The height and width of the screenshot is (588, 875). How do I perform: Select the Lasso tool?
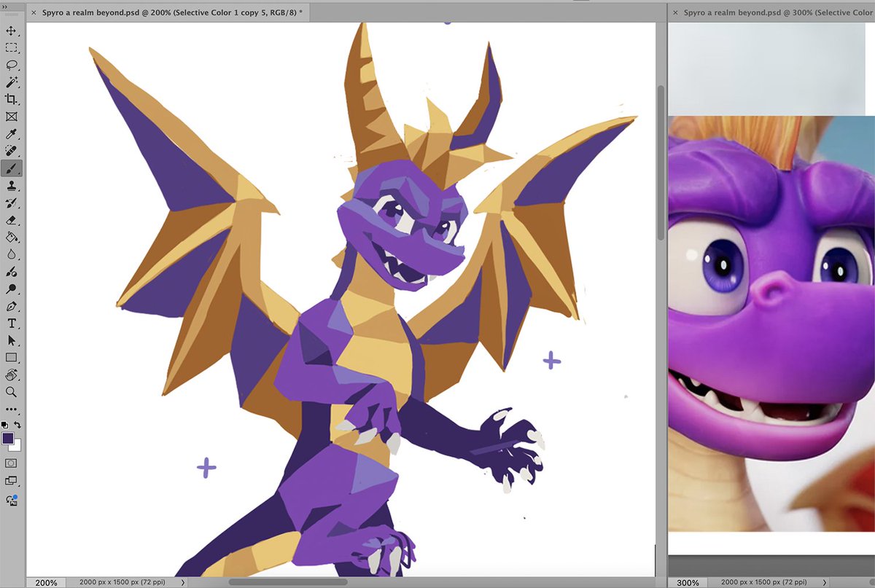click(x=12, y=65)
